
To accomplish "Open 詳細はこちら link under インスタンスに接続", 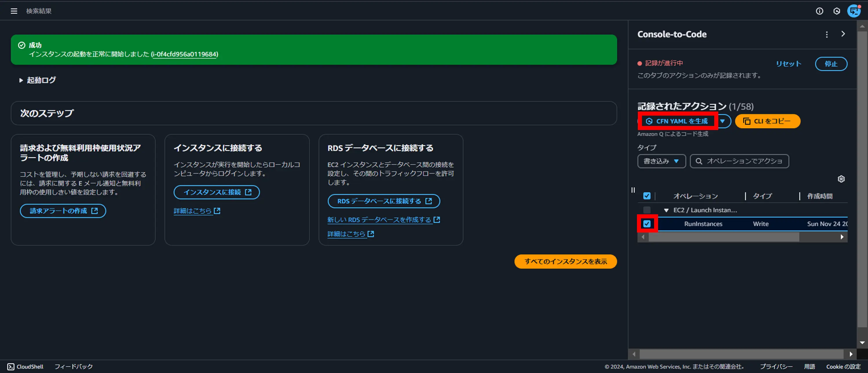I will tap(197, 211).
